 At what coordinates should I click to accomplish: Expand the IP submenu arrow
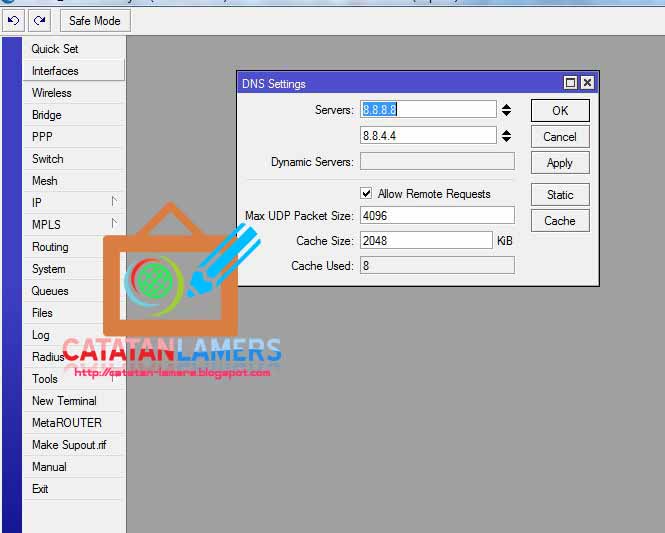click(114, 201)
